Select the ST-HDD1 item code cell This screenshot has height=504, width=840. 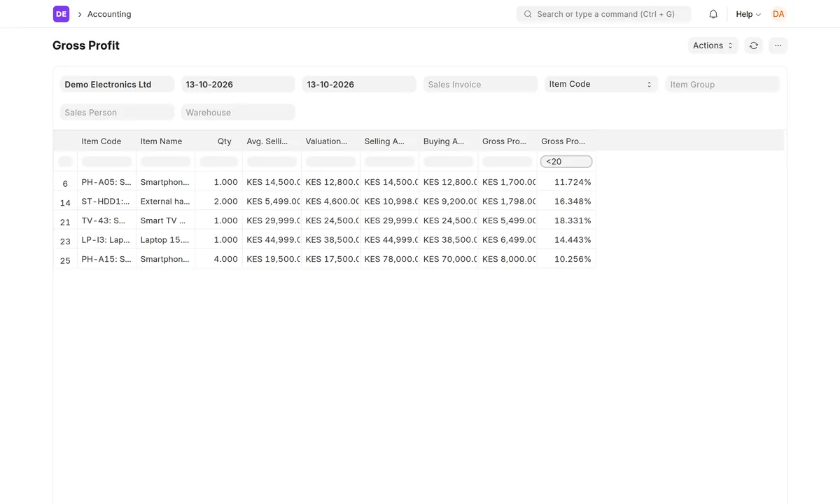(106, 202)
